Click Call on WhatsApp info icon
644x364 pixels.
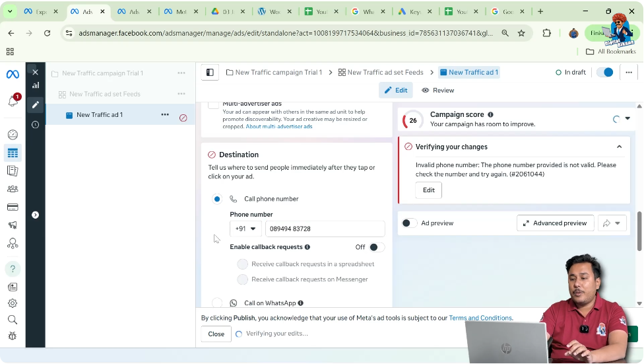(x=301, y=303)
